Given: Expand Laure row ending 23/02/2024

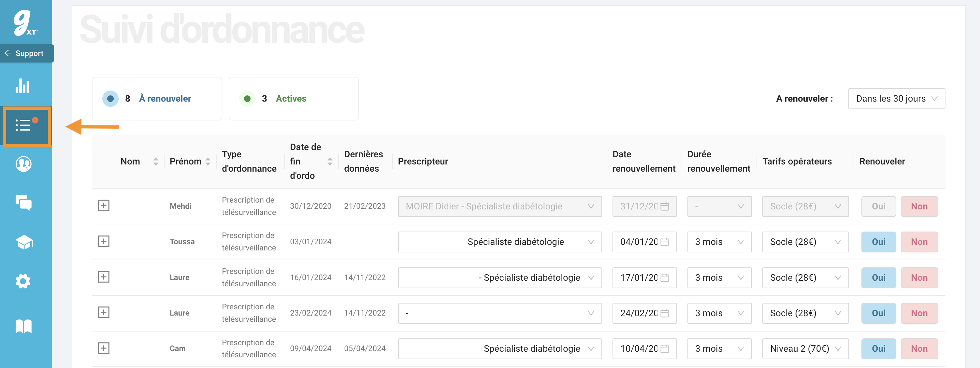Looking at the screenshot, I should [x=104, y=313].
